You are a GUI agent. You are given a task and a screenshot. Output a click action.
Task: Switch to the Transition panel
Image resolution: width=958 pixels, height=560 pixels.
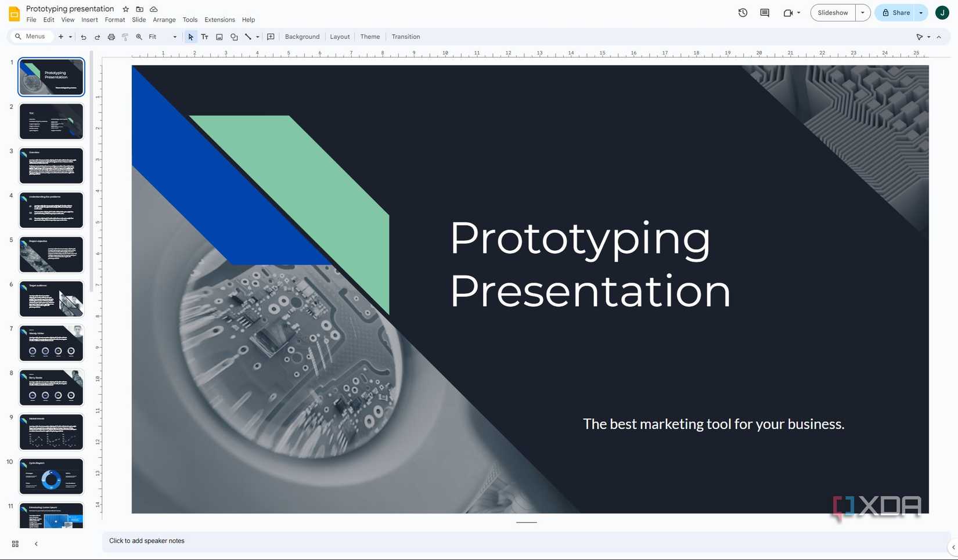pos(405,37)
